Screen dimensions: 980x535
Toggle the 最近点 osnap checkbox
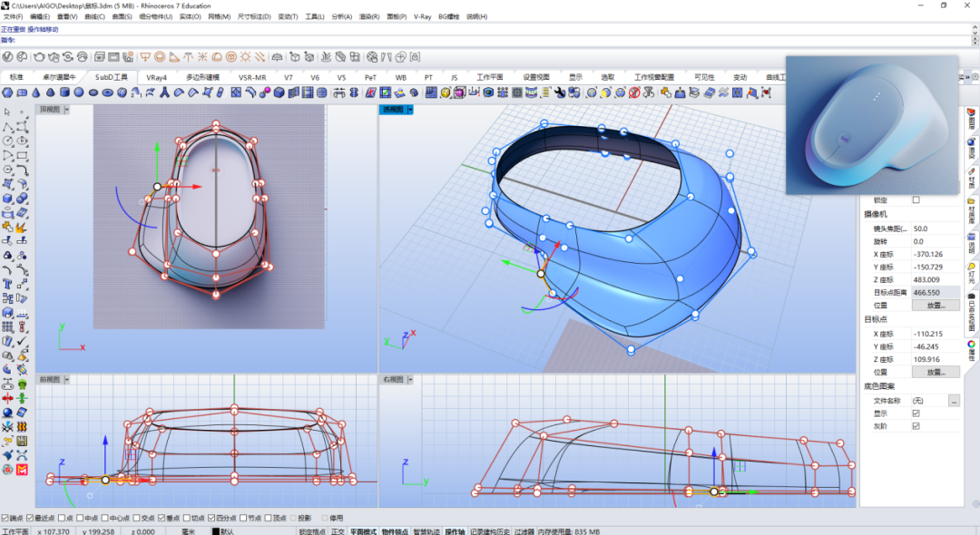[30, 518]
